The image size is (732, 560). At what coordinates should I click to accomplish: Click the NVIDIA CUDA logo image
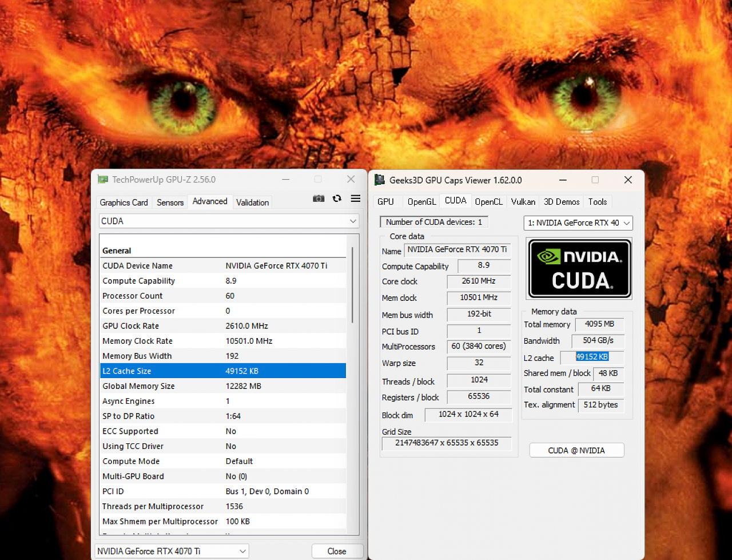coord(579,269)
